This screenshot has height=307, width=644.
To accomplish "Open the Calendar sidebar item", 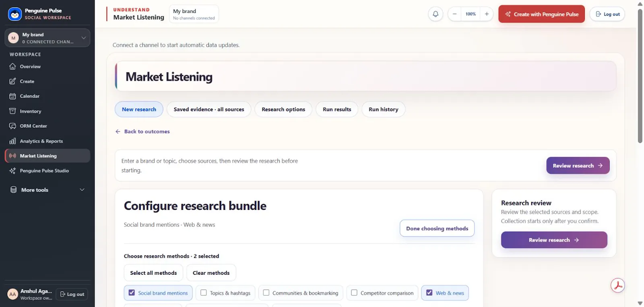I will pos(47,96).
